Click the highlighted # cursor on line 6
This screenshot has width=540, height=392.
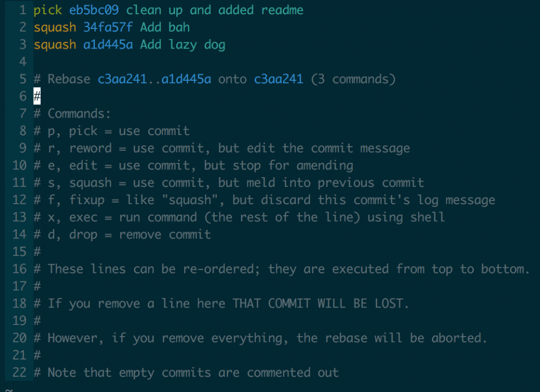(37, 96)
